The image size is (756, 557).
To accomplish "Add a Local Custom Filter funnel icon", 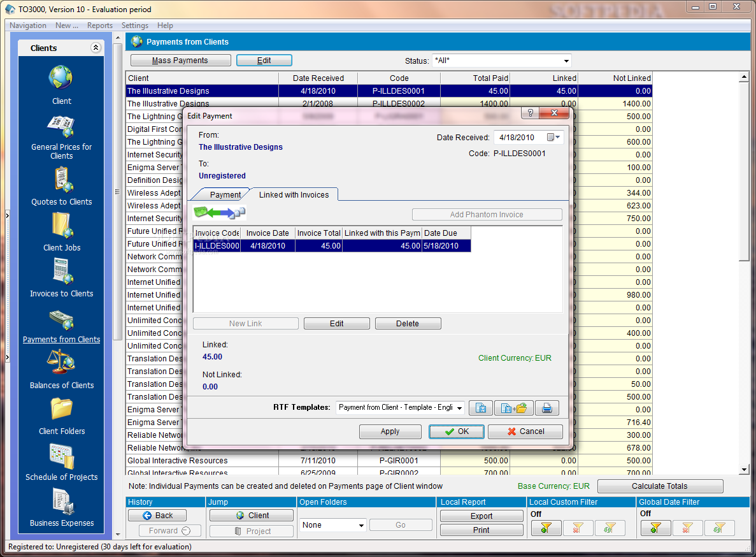I will 546,528.
